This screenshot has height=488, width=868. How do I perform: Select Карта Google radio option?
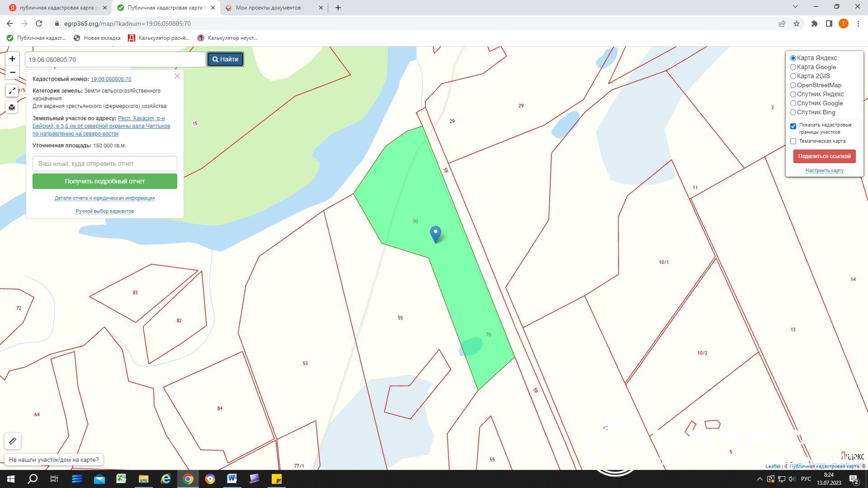793,67
